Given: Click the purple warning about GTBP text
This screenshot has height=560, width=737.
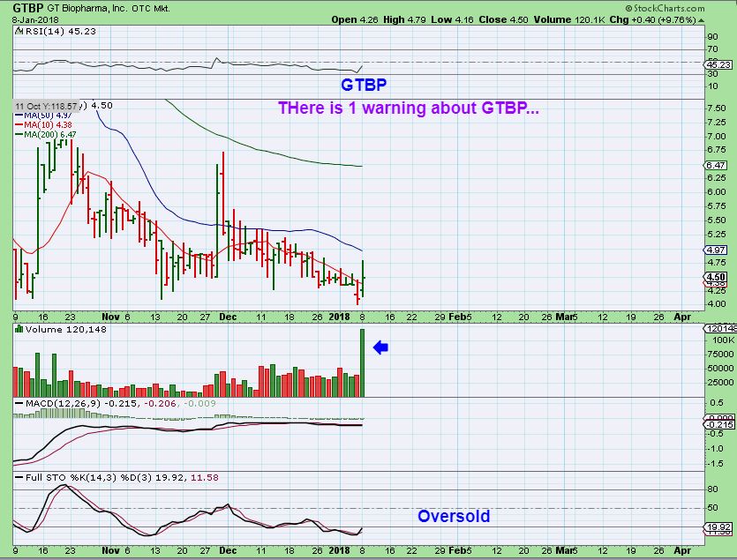Looking at the screenshot, I should pyautogui.click(x=409, y=108).
